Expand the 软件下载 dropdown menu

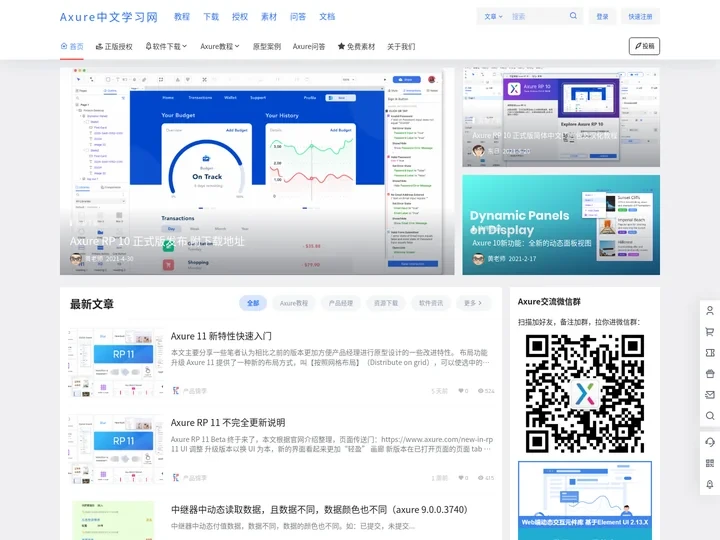click(166, 46)
